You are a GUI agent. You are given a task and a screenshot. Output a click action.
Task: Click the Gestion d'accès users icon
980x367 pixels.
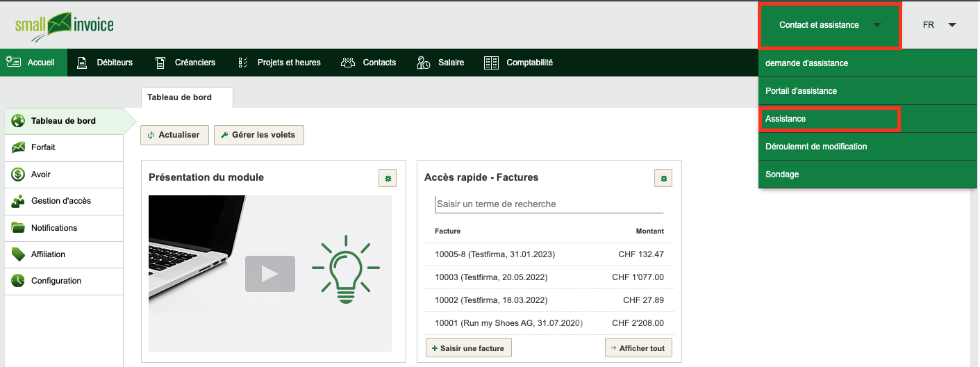[x=19, y=201]
